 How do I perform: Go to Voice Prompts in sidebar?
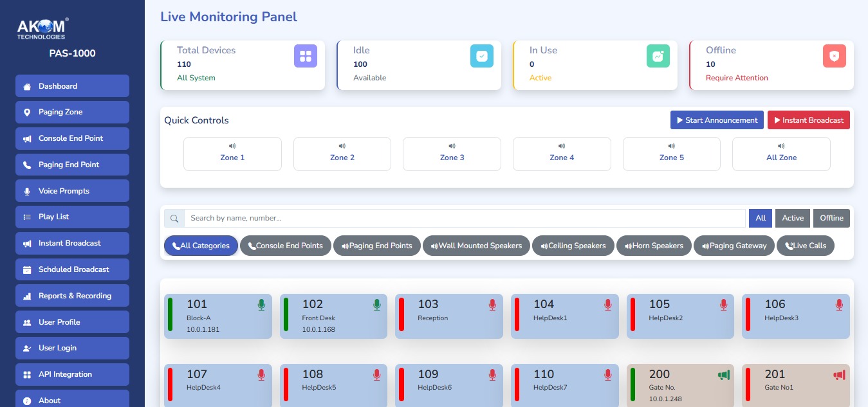tap(72, 191)
